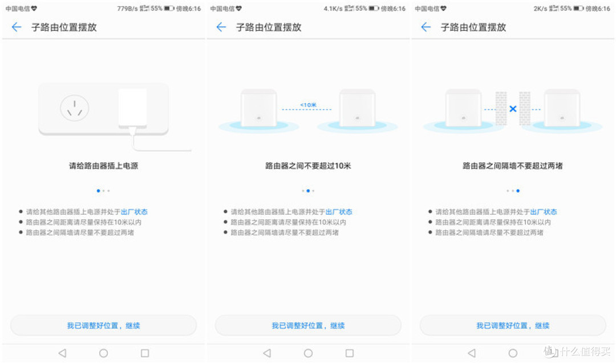Viewport: 616px width, 364px height.
Task: Tap back arrow in the left phone screen
Action: 17,27
